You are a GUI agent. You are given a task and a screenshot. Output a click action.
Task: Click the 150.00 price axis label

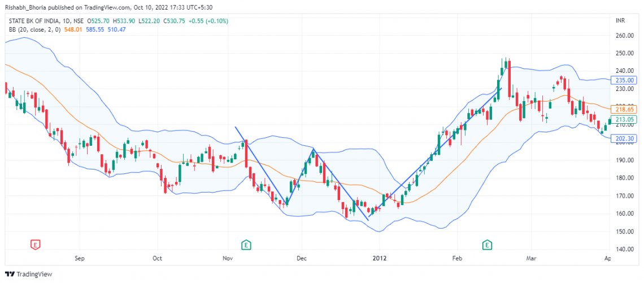pos(625,232)
